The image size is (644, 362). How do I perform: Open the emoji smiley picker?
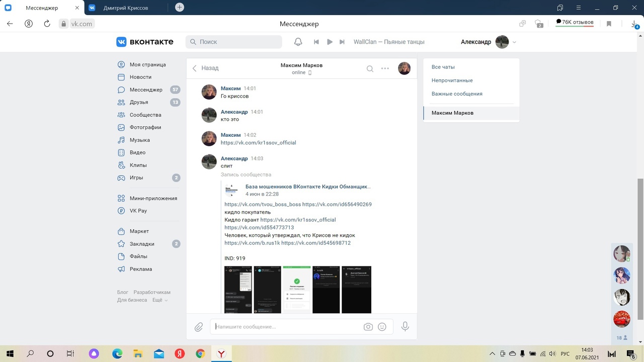382,327
